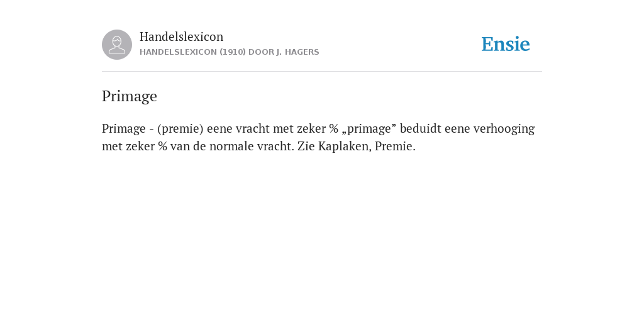This screenshot has width=644, height=322.
Task: Click the author name J. HAGERS
Action: click(x=297, y=52)
